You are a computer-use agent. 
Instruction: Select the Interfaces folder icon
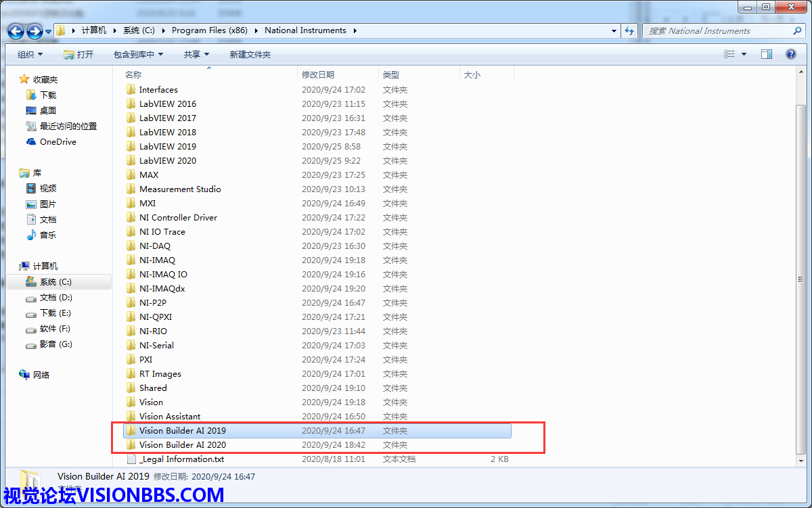tap(131, 89)
